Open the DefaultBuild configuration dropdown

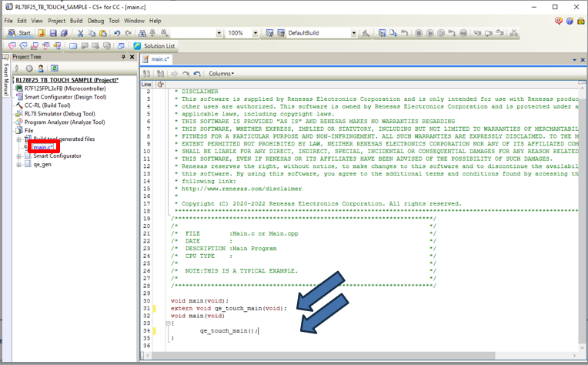[354, 33]
